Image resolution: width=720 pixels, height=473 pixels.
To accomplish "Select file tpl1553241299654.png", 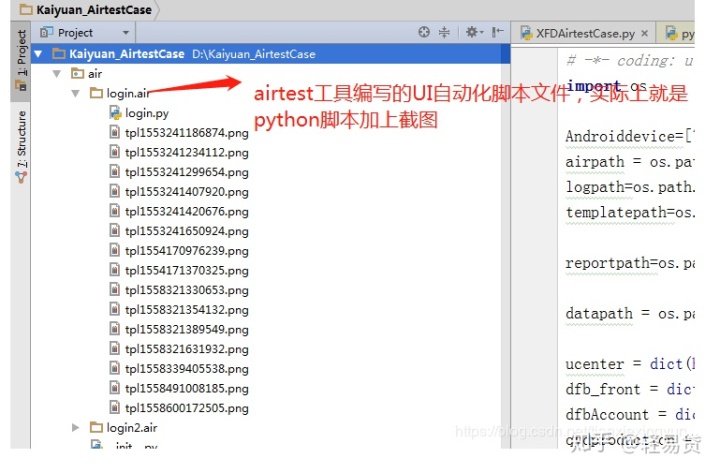I will pos(187,172).
